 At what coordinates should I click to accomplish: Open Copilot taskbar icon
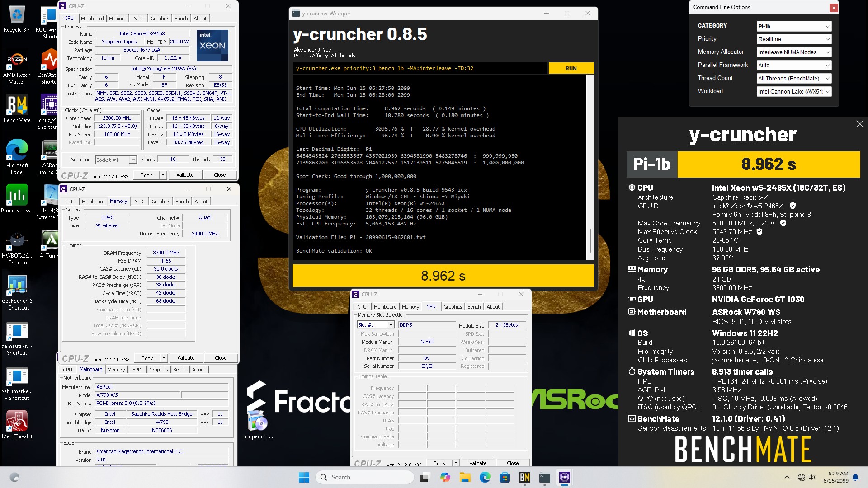[x=445, y=477]
